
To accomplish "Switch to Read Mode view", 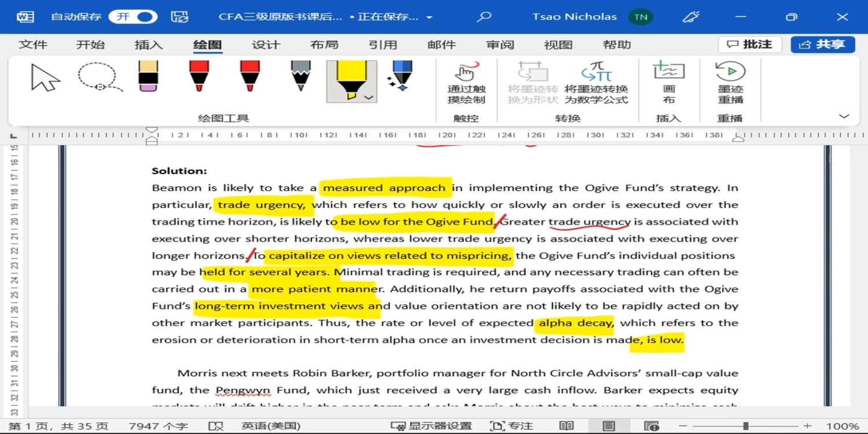I will point(567,426).
